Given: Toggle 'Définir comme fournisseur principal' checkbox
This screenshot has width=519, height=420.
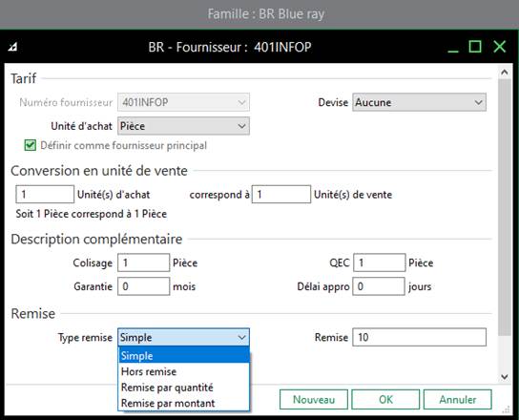Looking at the screenshot, I should pos(31,145).
